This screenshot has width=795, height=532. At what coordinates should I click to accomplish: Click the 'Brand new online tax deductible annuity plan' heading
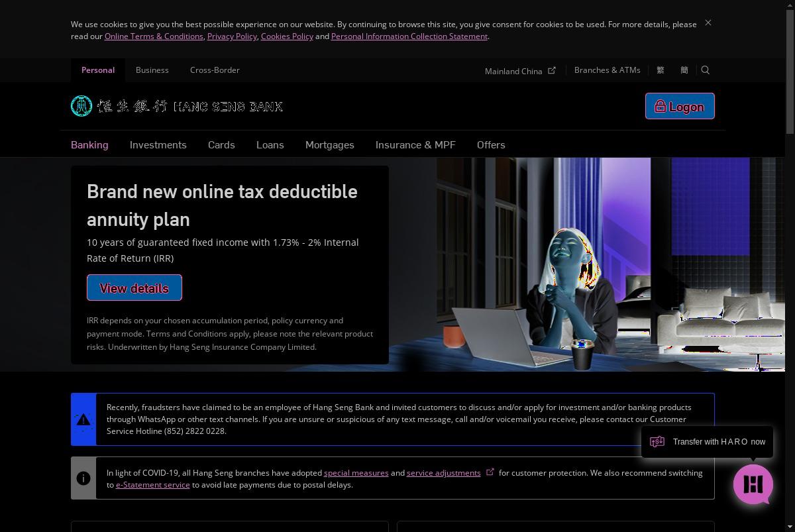[x=222, y=205]
